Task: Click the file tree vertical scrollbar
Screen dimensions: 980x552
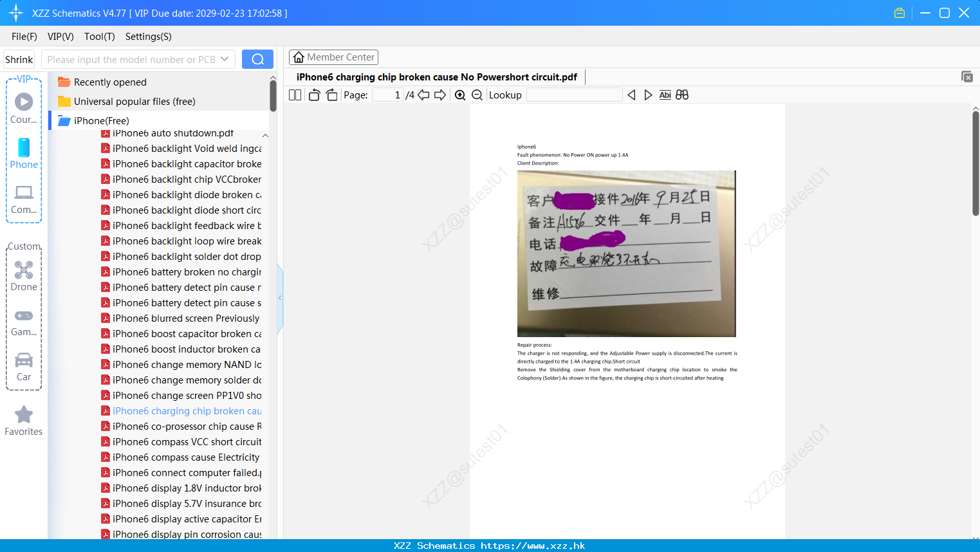Action: click(273, 97)
